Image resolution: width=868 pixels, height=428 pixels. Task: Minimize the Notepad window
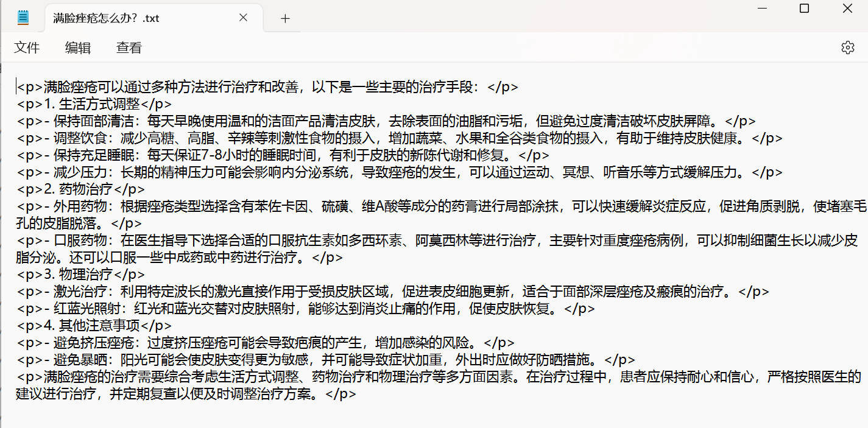point(761,9)
